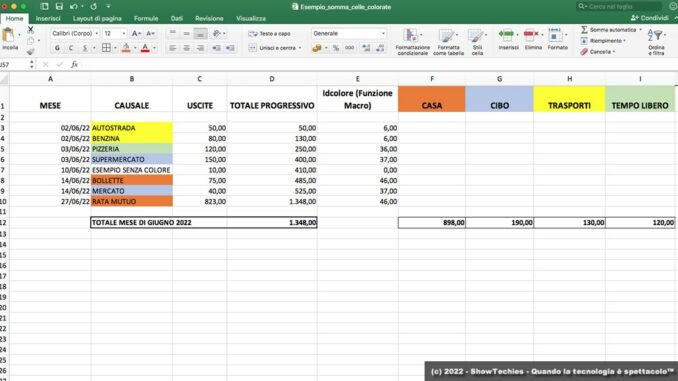Click the Increase decimal icon

[x=366, y=48]
